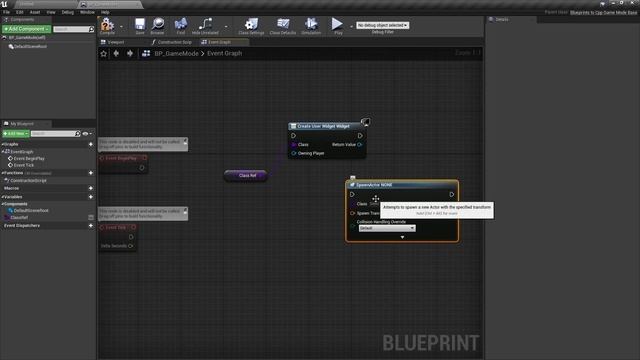Add a new macro with the Macros plus icon

click(x=91, y=188)
